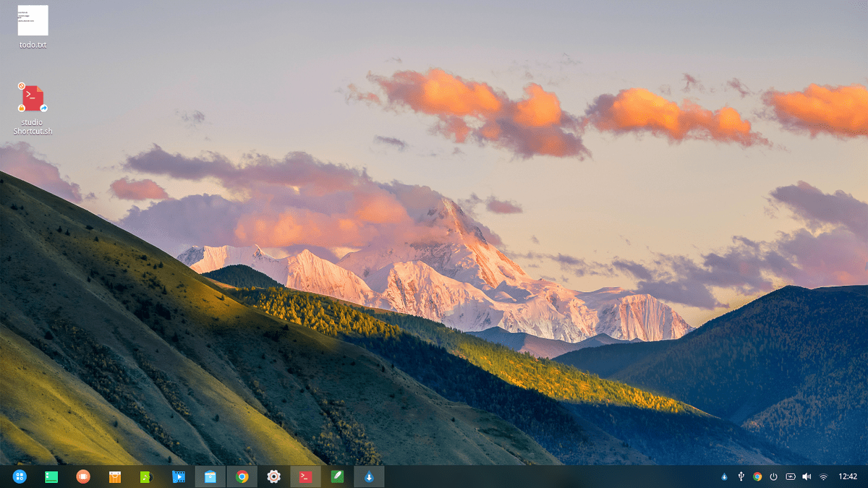Select the todo.txt file on desktop
The image size is (868, 488).
pos(33,27)
